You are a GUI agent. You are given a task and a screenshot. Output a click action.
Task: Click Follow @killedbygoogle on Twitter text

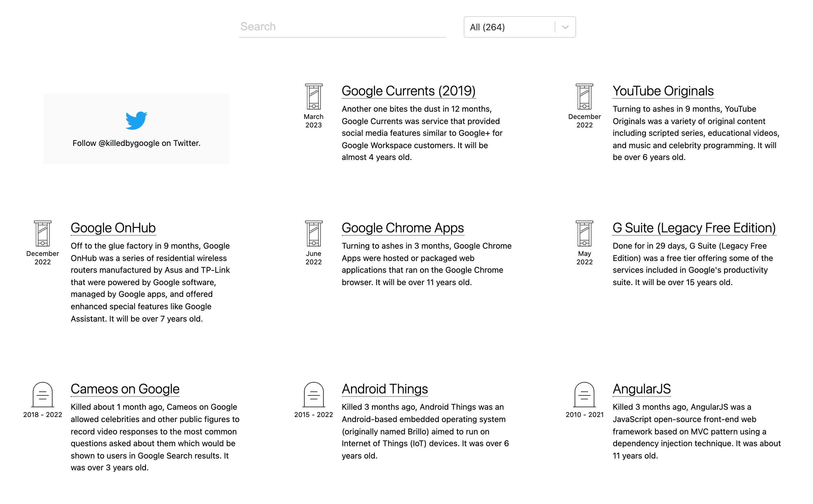[x=136, y=143]
